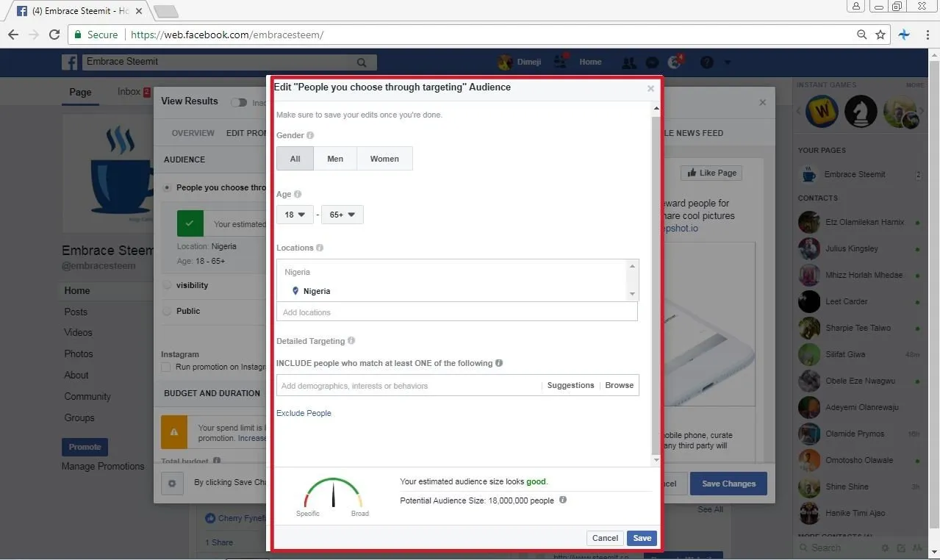The height and width of the screenshot is (560, 940).
Task: Select Women gender option
Action: 384,159
